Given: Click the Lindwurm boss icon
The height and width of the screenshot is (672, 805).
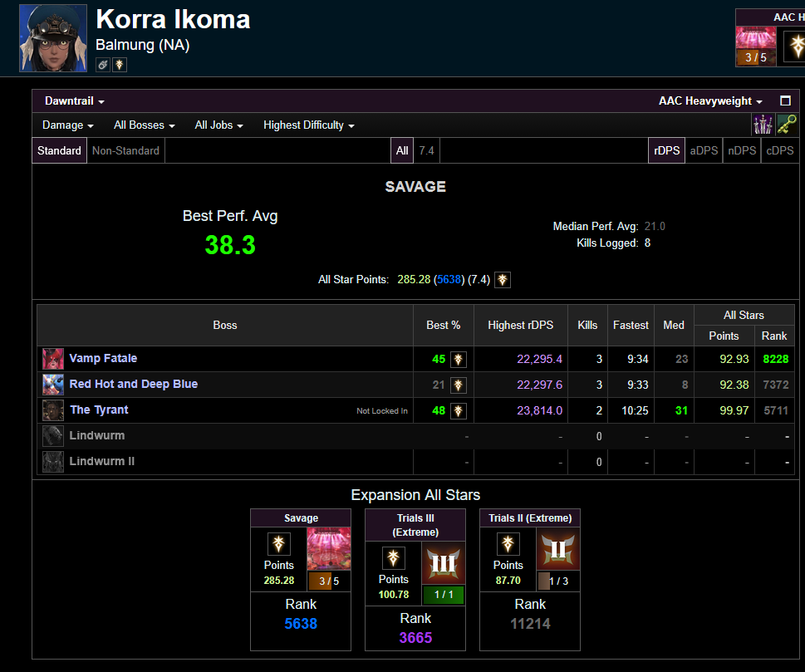Looking at the screenshot, I should (x=53, y=436).
